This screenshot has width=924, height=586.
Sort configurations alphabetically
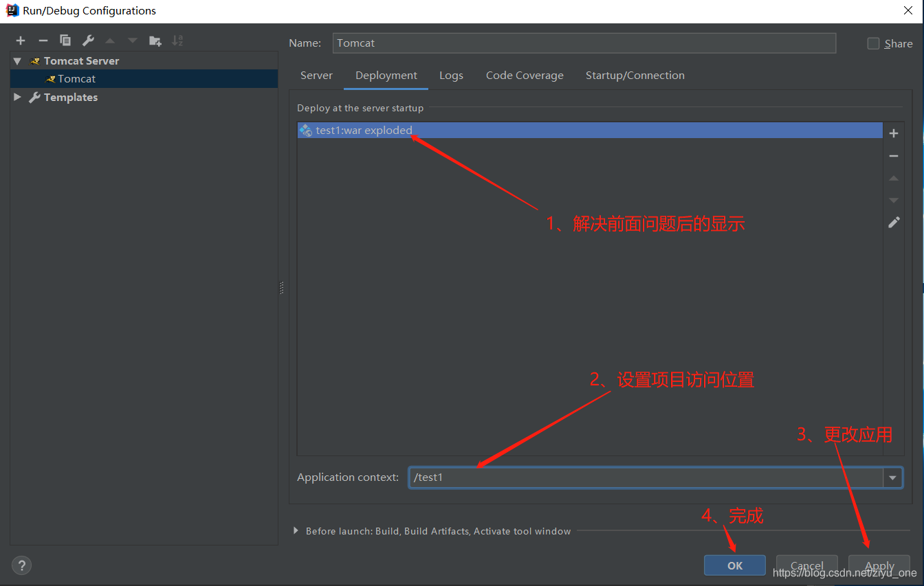tap(177, 41)
